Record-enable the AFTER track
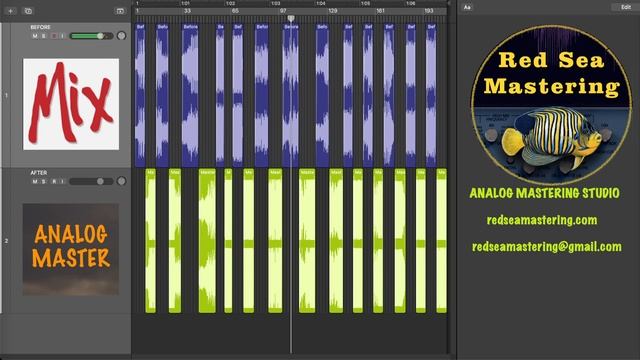 (54, 181)
